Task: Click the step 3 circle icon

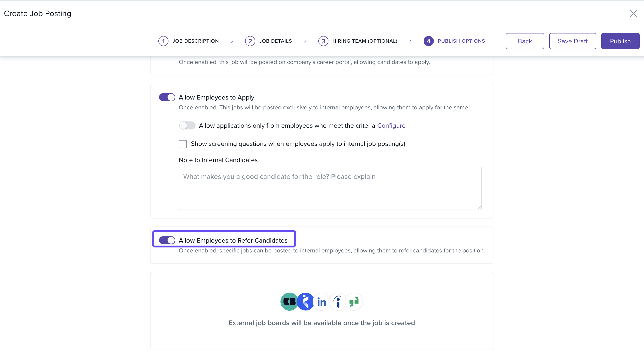Action: point(323,41)
